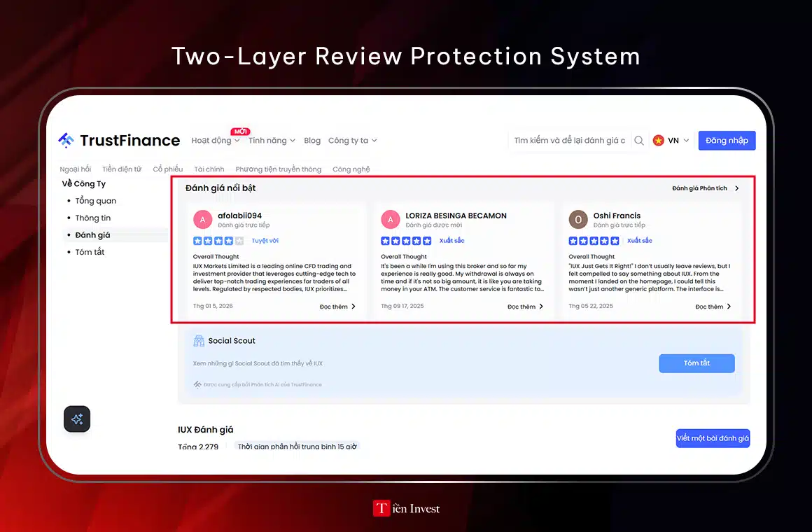Click the Social Scout Tóm tắt button
Image resolution: width=812 pixels, height=532 pixels.
(696, 363)
